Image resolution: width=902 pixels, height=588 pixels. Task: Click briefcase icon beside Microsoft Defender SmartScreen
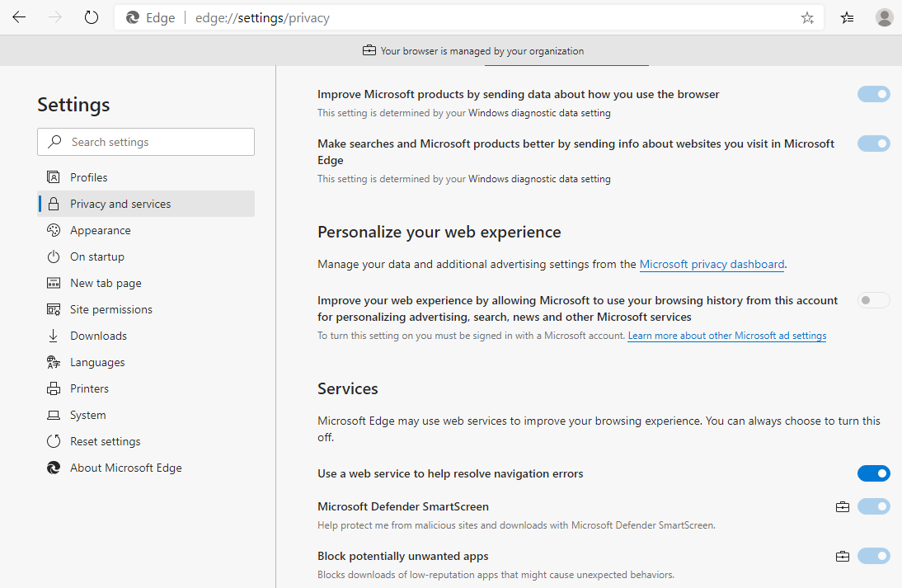coord(842,507)
